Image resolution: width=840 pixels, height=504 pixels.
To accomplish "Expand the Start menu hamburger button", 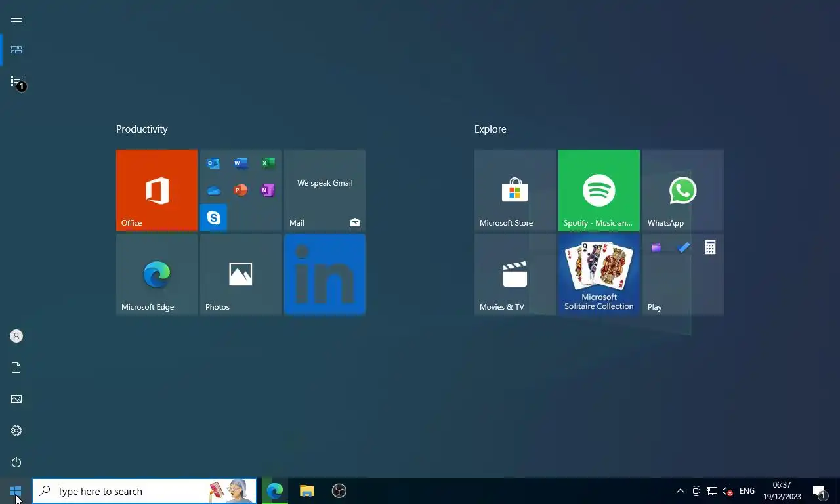I will [16, 18].
